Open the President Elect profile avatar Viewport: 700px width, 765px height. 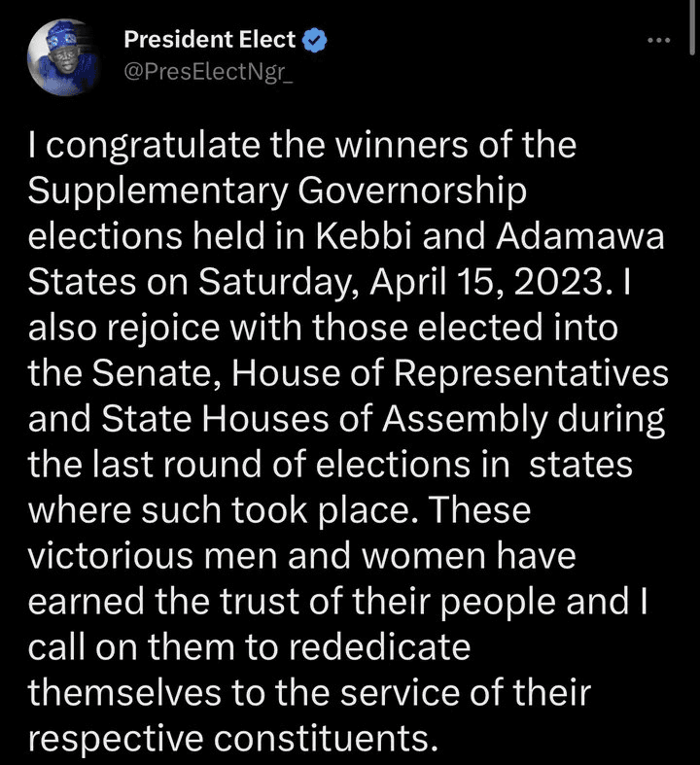(63, 57)
